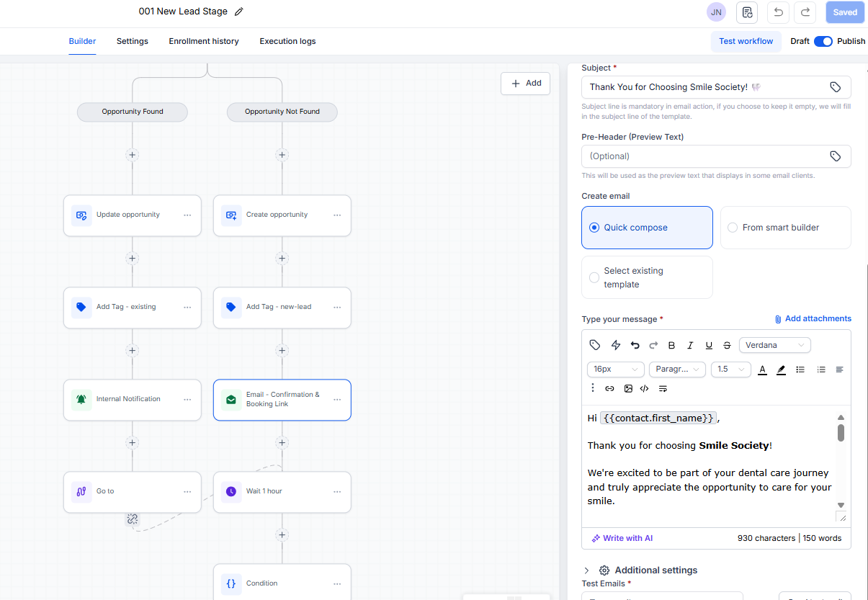Select From smart builder radio option
868x600 pixels.
(733, 228)
